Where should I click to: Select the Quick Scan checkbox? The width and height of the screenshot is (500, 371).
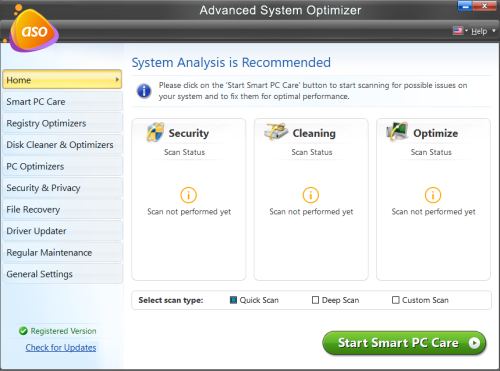click(x=233, y=300)
